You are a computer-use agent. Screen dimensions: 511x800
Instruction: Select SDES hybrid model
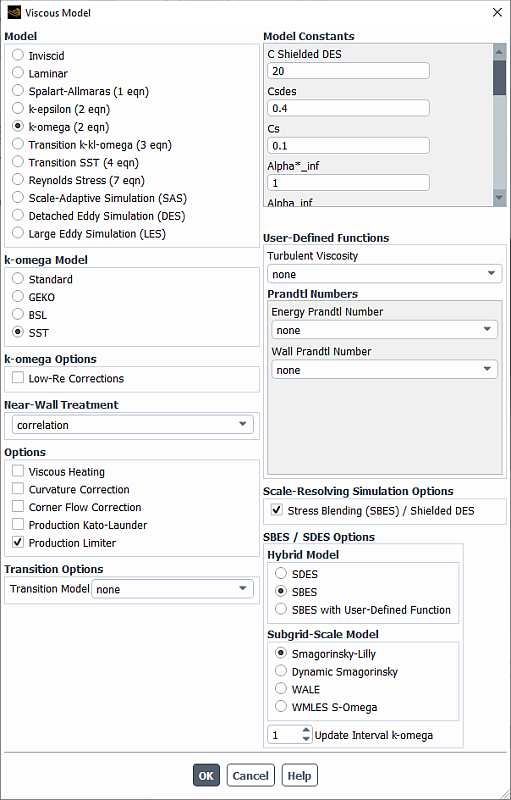pyautogui.click(x=281, y=573)
